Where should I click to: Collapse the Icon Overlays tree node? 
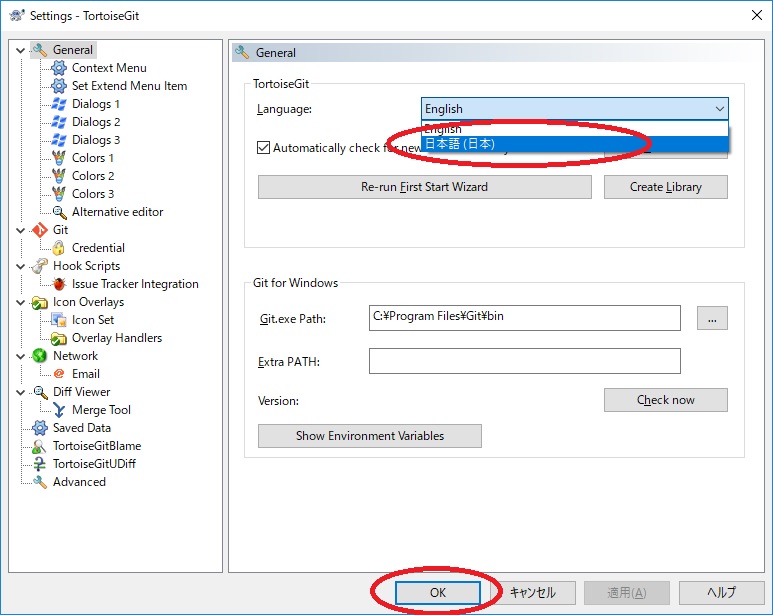tap(20, 302)
